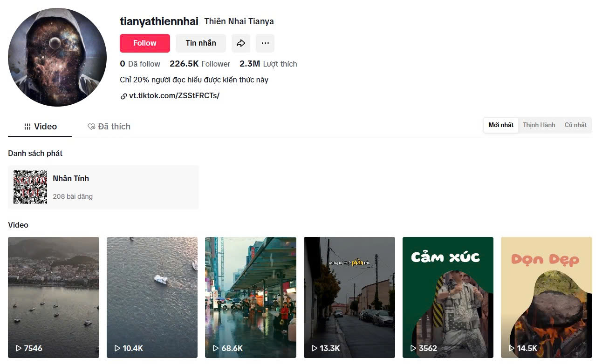Click the heart icon on Đã thích tab

coord(91,127)
